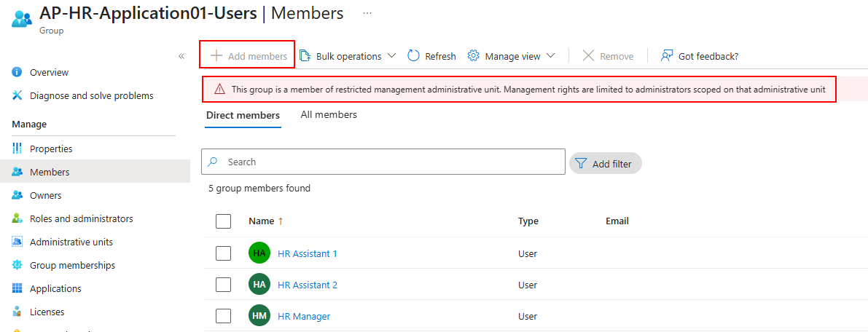868x332 pixels.
Task: Click the Owners people icon in sidebar
Action: coord(17,195)
